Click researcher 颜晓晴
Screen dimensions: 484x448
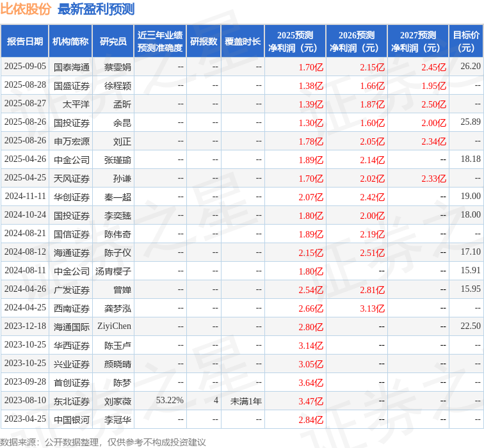coord(118,364)
